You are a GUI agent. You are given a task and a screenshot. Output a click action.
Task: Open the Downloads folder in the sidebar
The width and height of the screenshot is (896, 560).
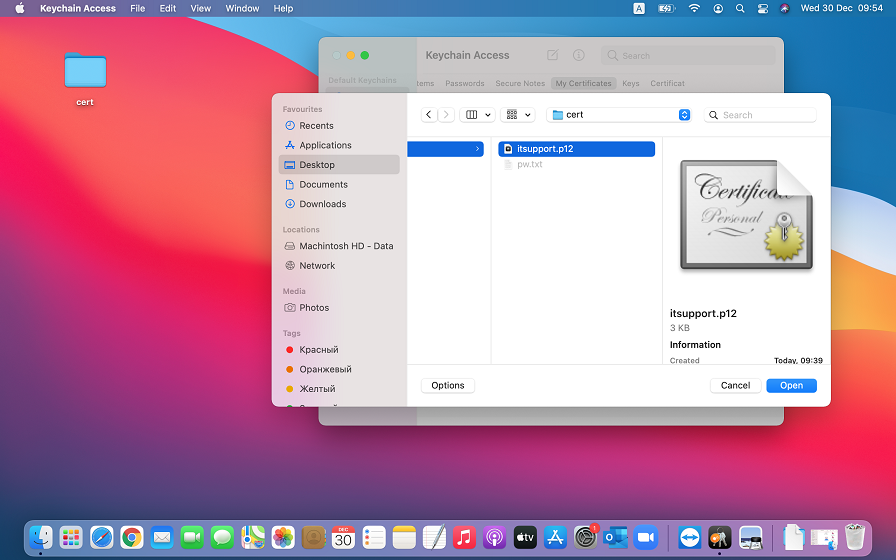point(322,204)
